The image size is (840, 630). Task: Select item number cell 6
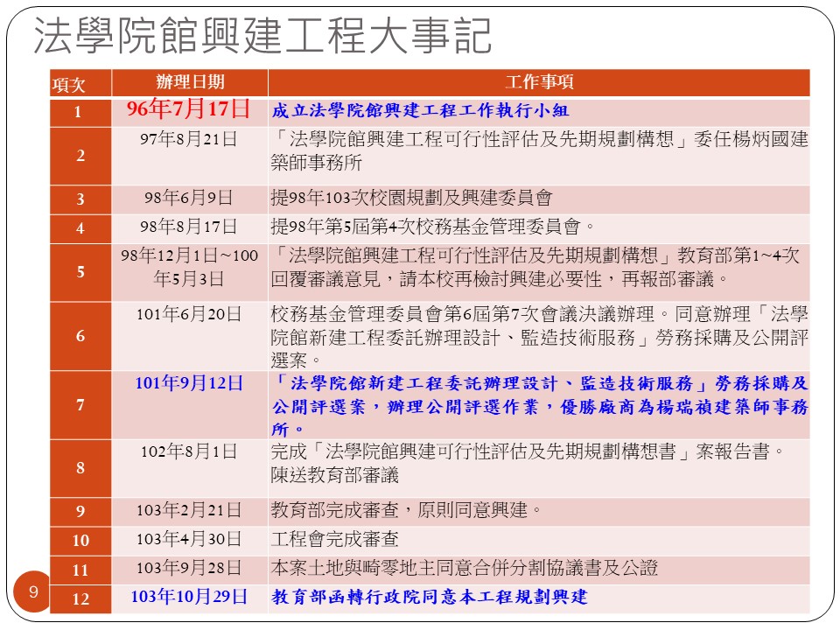tap(80, 336)
